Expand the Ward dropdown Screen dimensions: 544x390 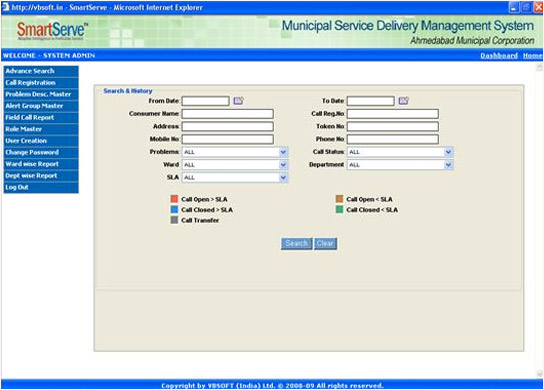283,165
